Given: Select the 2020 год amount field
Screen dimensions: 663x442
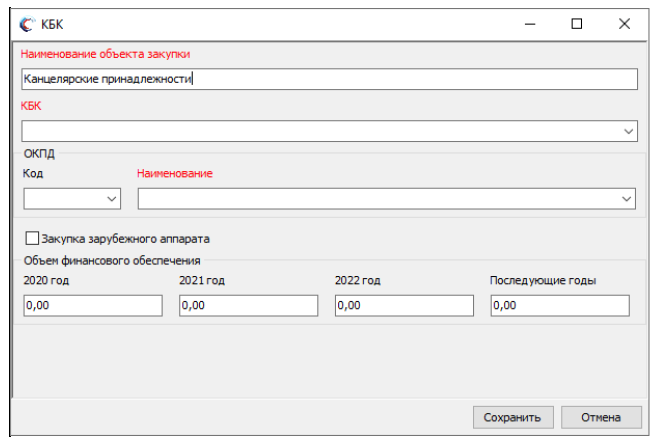Looking at the screenshot, I should click(92, 306).
